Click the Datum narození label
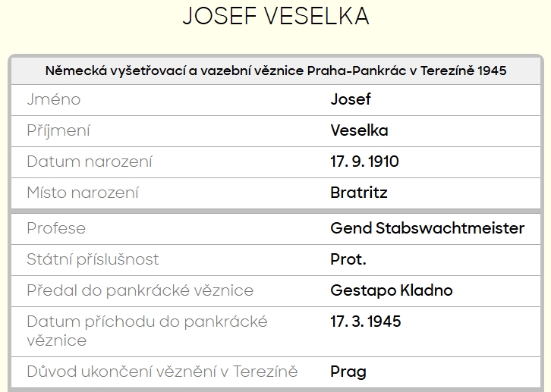 point(90,162)
